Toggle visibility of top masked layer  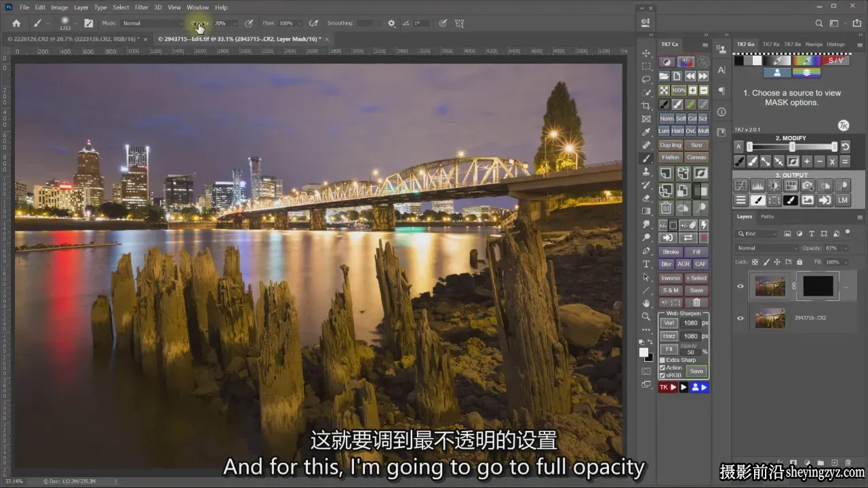point(741,286)
